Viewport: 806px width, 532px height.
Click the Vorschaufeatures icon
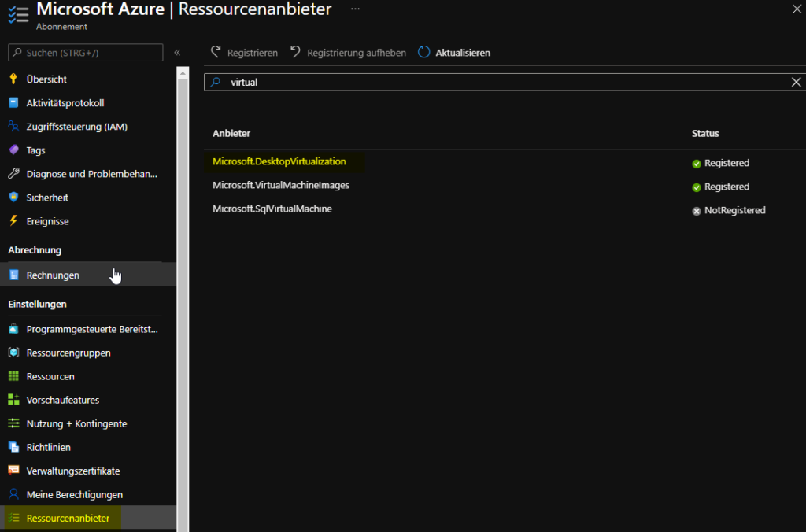pyautogui.click(x=13, y=400)
